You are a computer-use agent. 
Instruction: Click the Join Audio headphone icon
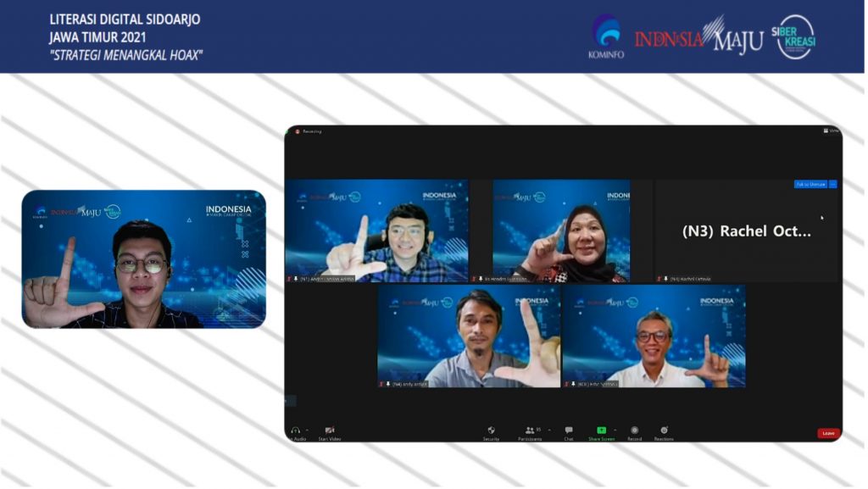click(295, 431)
